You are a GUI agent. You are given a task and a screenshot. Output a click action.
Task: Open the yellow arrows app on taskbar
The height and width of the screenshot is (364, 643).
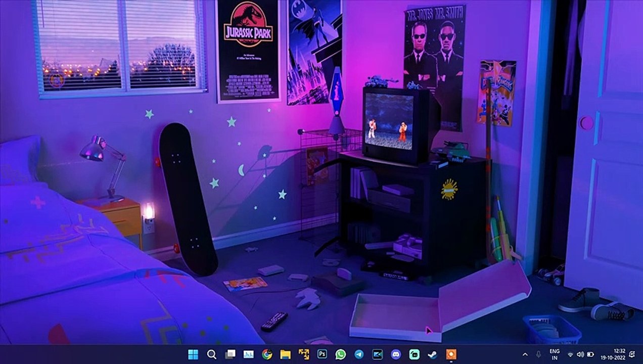(x=303, y=354)
